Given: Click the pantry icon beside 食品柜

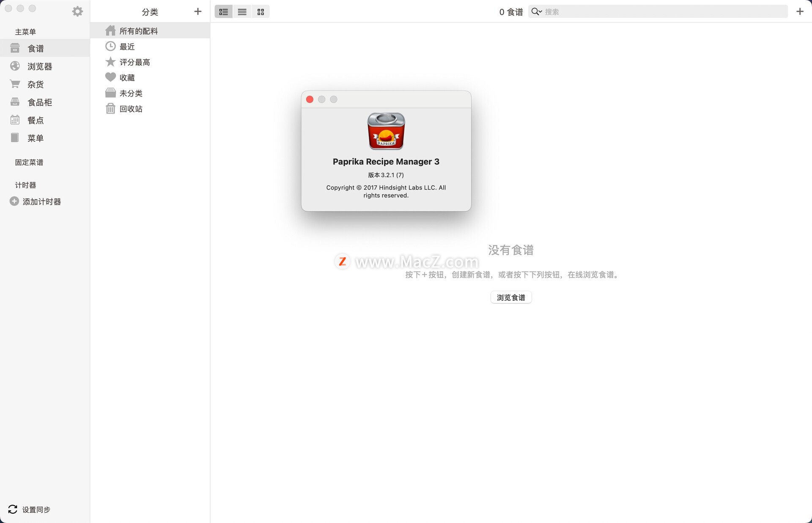Looking at the screenshot, I should (15, 102).
